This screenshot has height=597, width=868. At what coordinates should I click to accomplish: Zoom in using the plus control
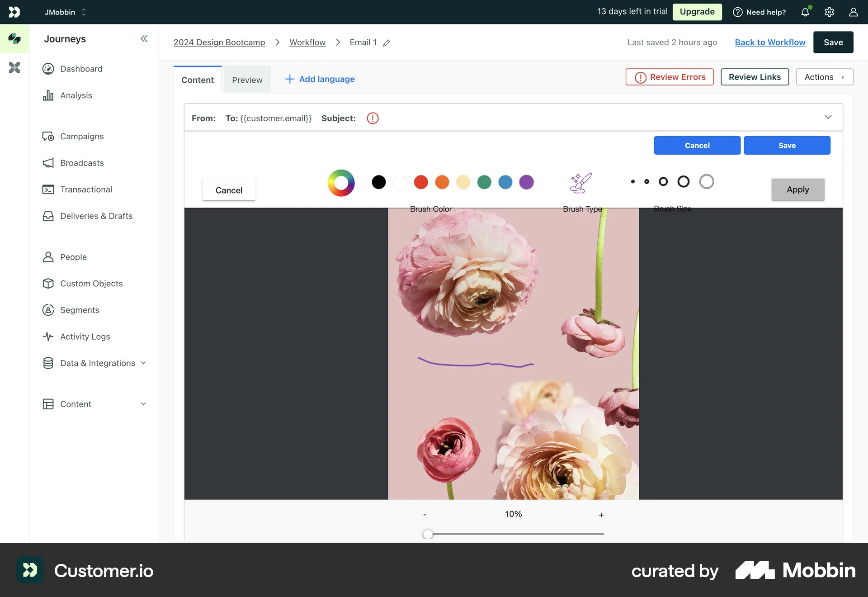(601, 514)
